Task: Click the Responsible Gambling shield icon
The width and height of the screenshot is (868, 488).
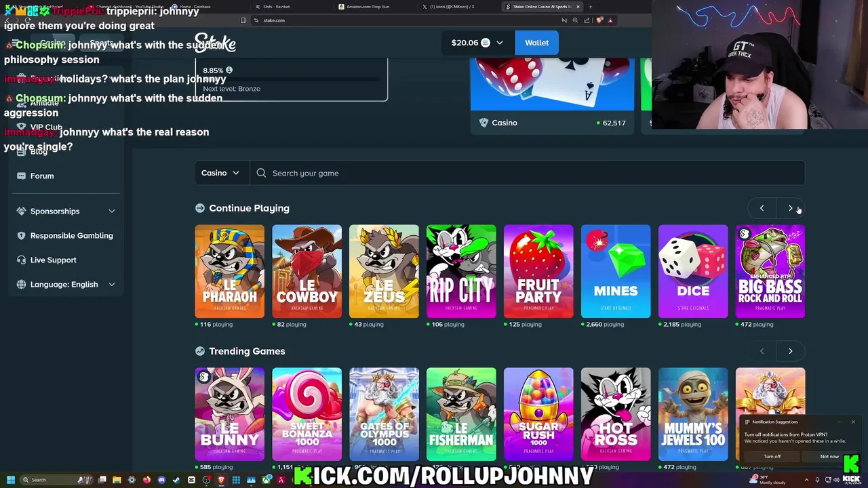Action: (21, 235)
